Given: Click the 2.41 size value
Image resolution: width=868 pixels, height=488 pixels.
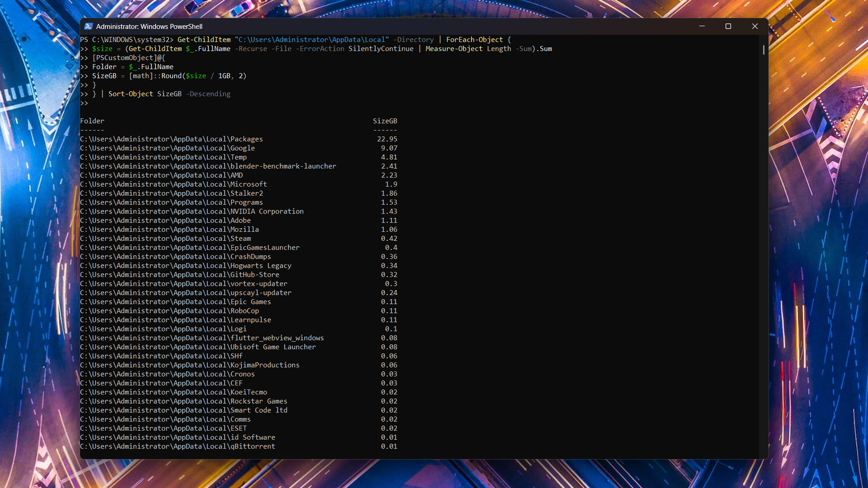Looking at the screenshot, I should coord(389,166).
